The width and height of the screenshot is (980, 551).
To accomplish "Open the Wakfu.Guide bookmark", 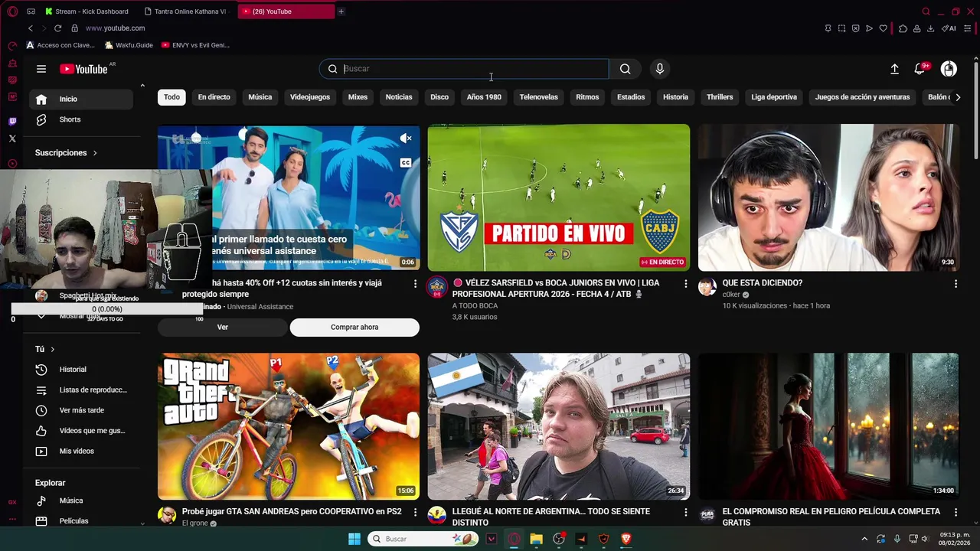I will point(128,45).
